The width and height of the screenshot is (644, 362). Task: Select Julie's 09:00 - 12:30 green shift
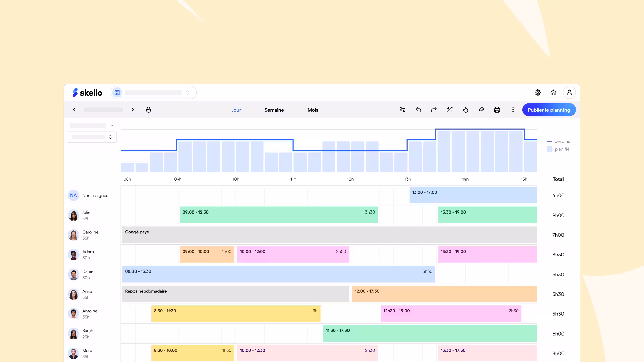(x=278, y=215)
